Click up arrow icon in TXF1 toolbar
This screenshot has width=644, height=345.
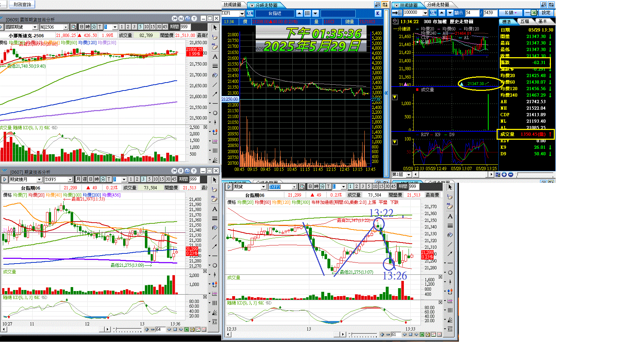300,13
